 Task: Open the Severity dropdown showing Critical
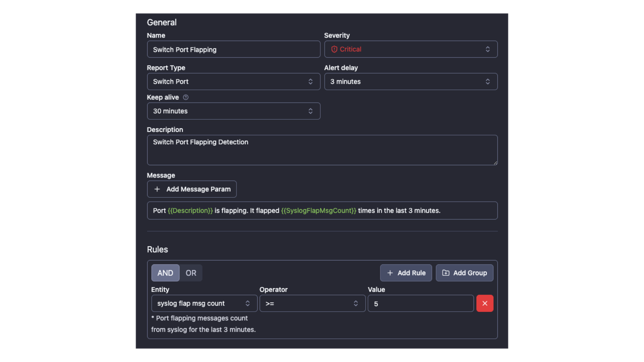point(411,49)
